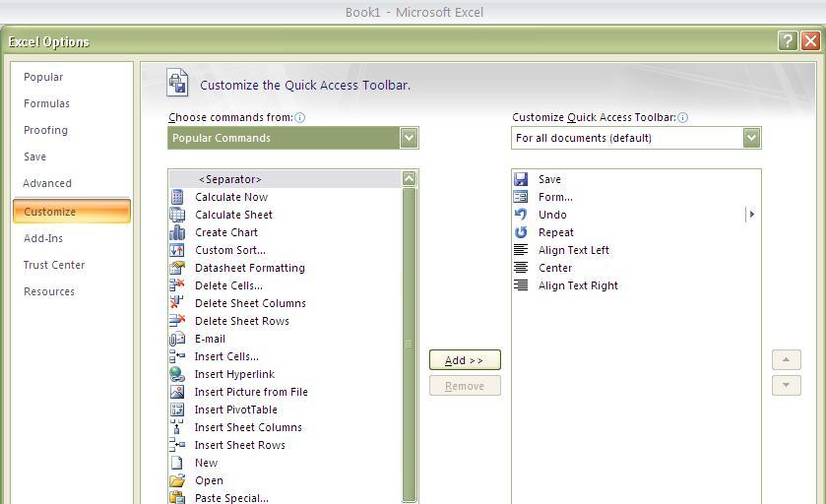826x504 pixels.
Task: Select the "Create Chart" command text
Action: click(x=226, y=232)
